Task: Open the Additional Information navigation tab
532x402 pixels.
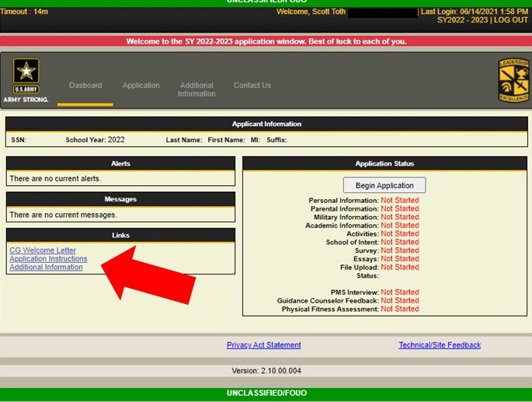Action: [196, 89]
